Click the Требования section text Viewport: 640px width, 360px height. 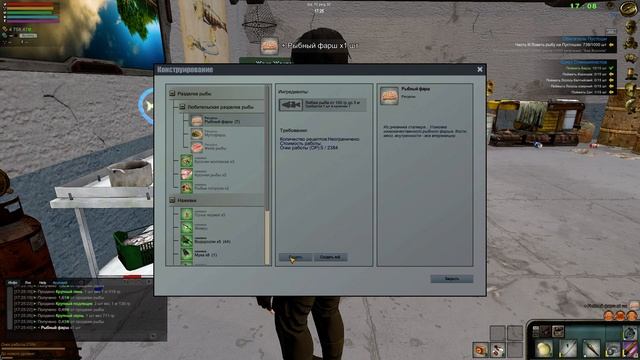(293, 130)
